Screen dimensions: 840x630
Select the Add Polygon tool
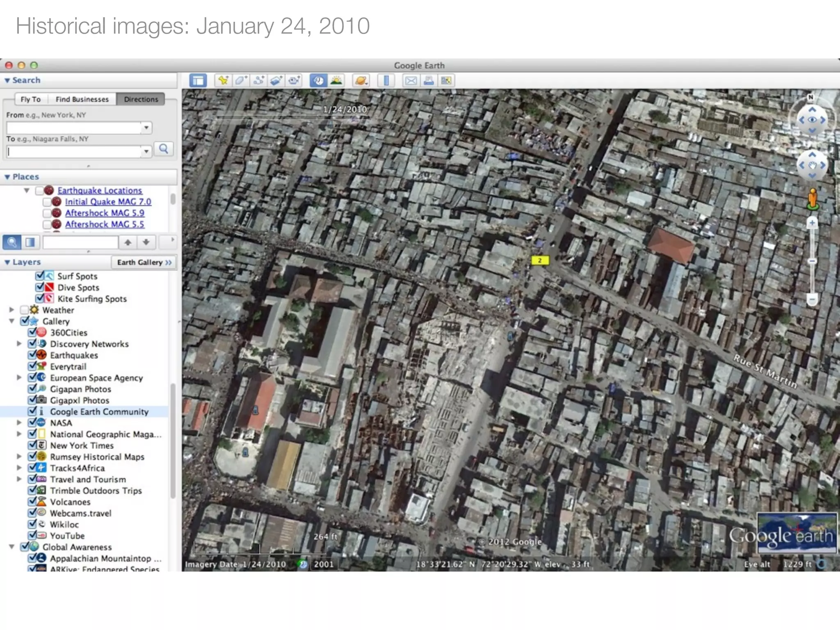point(241,80)
